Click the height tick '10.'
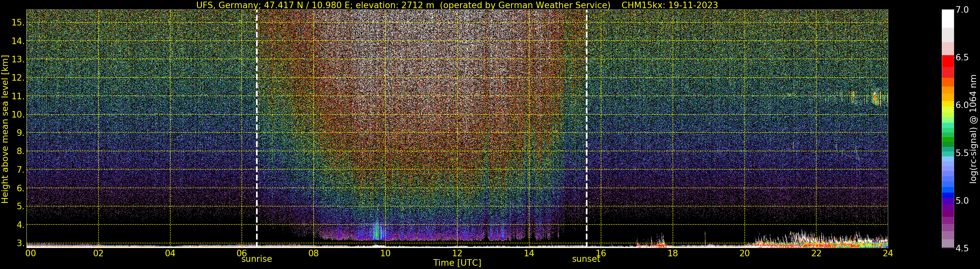Screen dimensions: 980x269 point(18,115)
